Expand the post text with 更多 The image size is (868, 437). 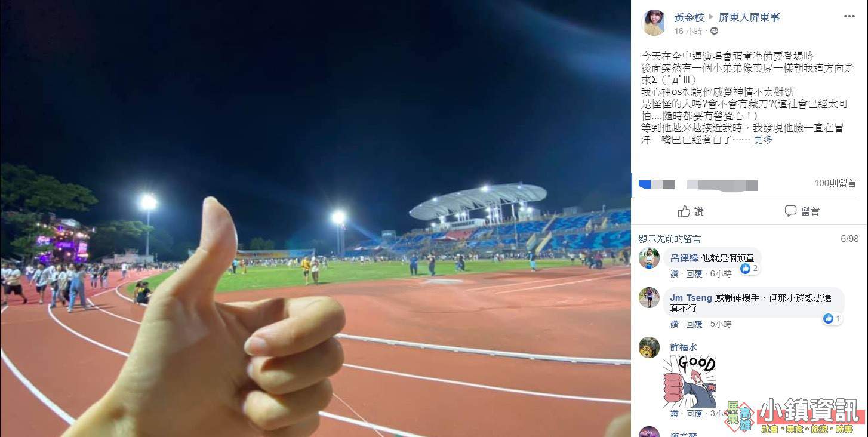(x=763, y=140)
